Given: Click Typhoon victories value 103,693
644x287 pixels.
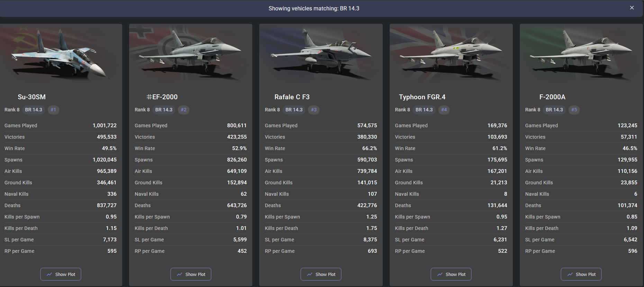Looking at the screenshot, I should click(497, 137).
